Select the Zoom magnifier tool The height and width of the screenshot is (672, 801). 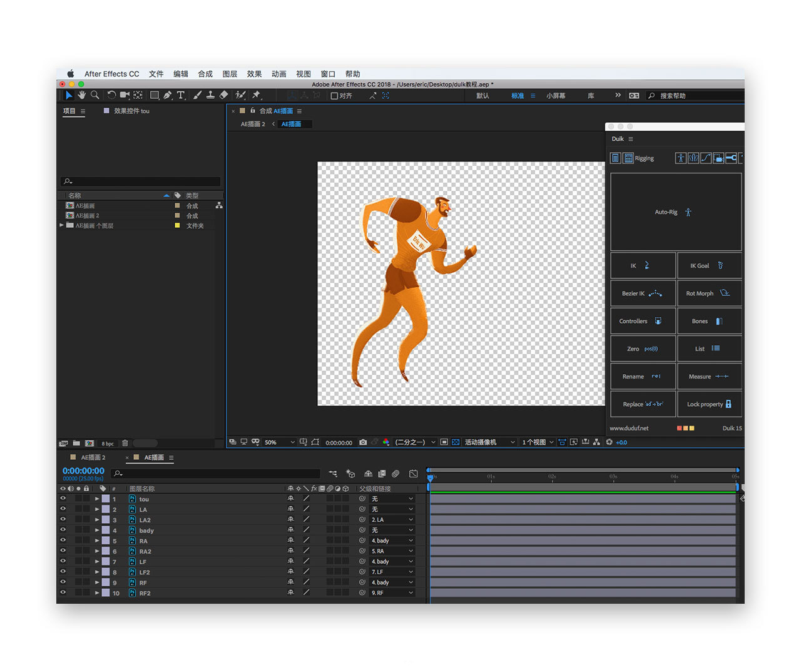coord(94,95)
